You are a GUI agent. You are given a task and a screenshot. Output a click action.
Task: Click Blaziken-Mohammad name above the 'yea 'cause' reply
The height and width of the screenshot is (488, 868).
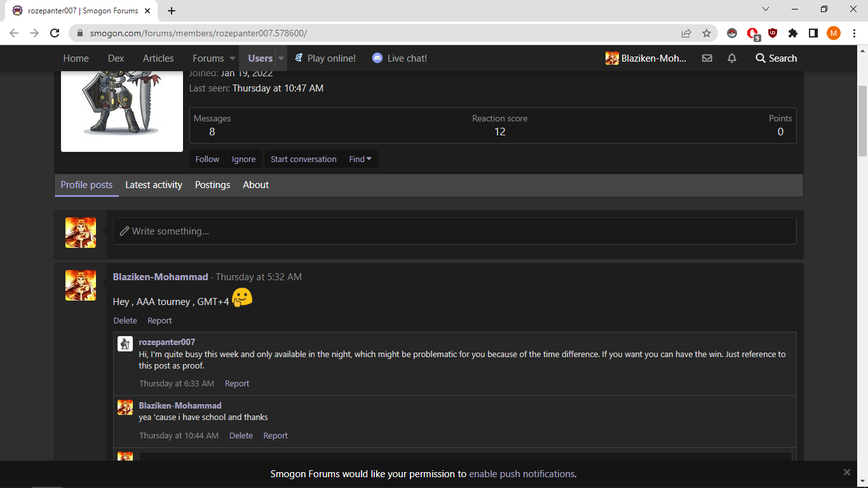(x=180, y=405)
